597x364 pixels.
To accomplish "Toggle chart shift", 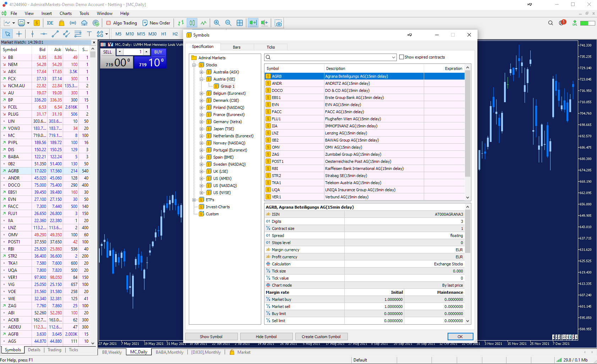I will pyautogui.click(x=264, y=23).
